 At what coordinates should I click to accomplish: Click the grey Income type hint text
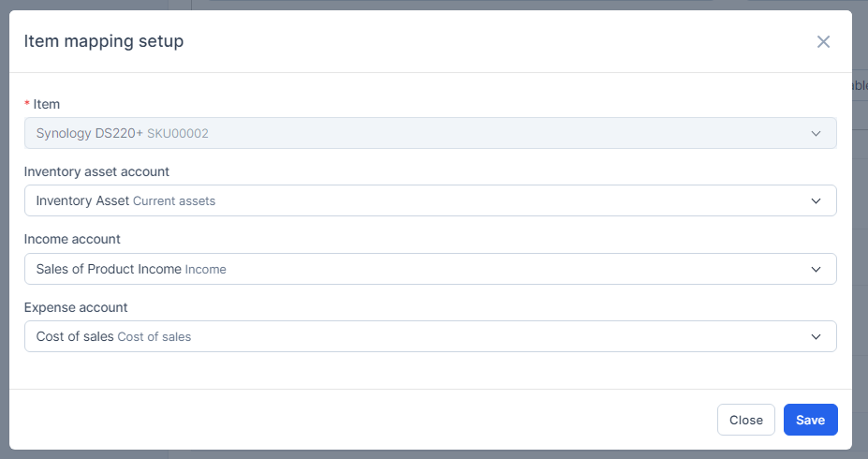(206, 270)
